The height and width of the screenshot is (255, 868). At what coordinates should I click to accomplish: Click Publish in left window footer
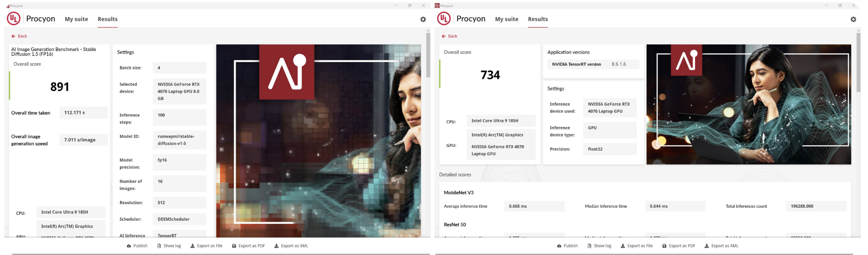click(x=137, y=246)
